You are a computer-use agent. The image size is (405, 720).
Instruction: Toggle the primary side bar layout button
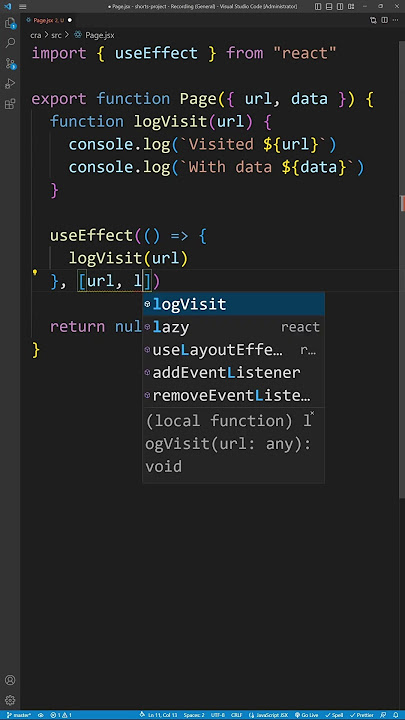coord(318,6)
